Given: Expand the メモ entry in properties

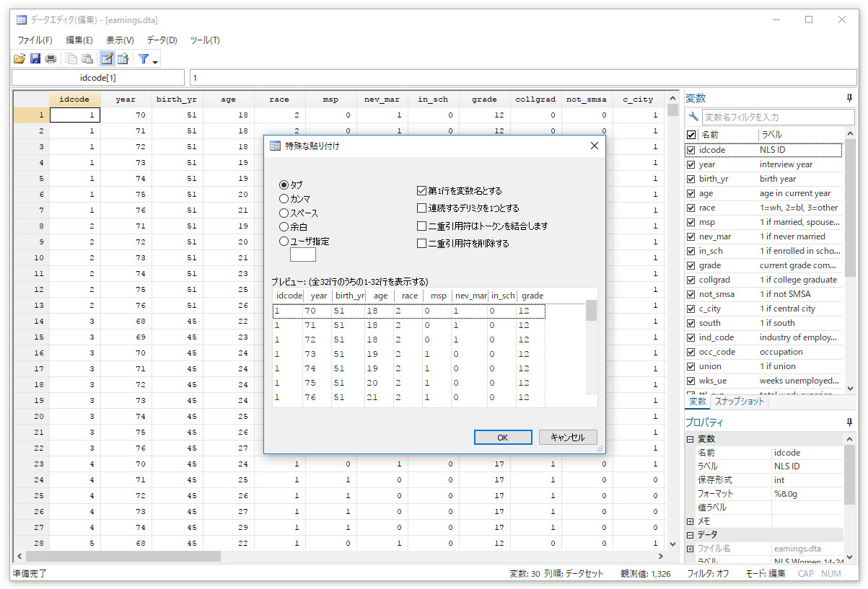Looking at the screenshot, I should (x=689, y=521).
